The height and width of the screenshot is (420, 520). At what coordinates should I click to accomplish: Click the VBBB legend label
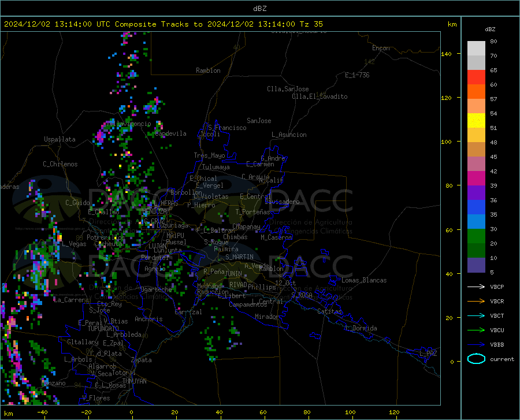point(497,345)
